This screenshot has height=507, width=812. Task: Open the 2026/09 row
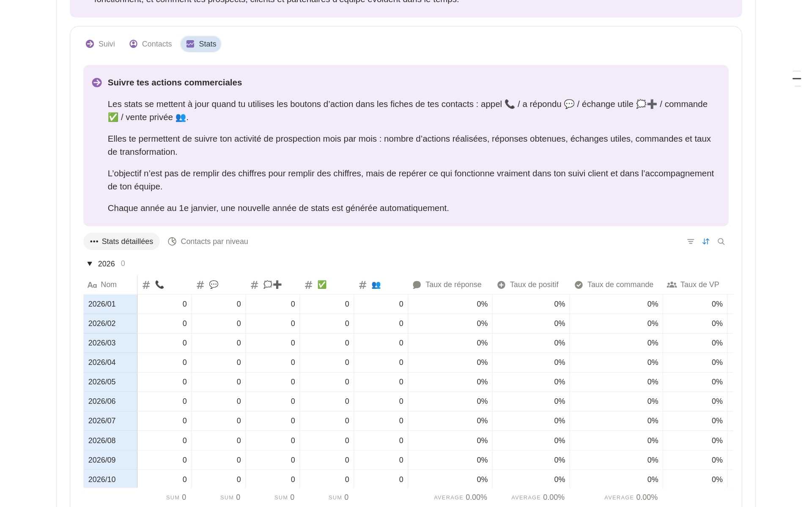tap(110, 460)
